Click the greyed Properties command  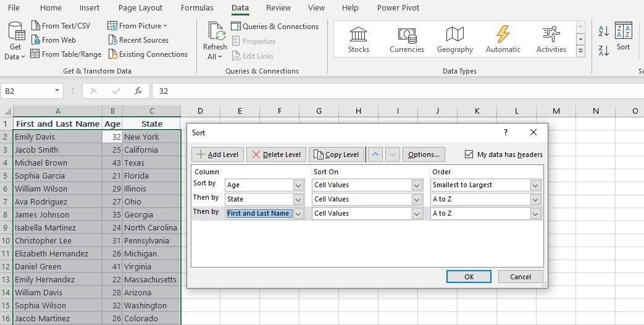[253, 41]
